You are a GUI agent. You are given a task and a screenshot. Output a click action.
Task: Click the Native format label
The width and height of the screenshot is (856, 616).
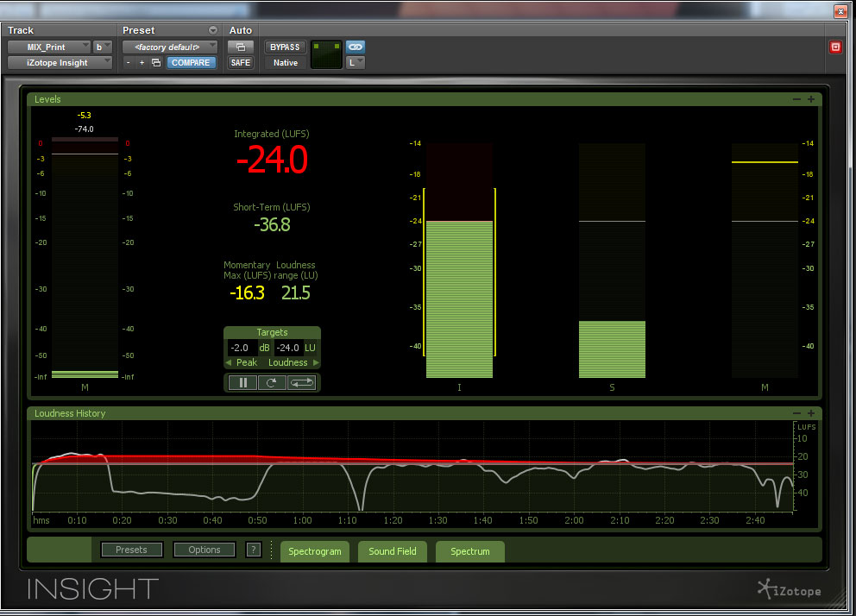(286, 63)
